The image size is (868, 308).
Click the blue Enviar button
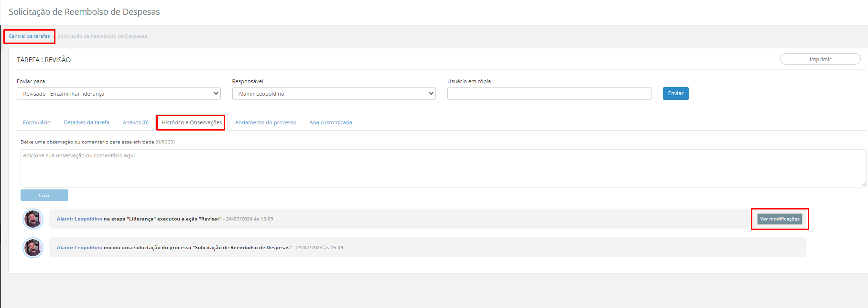click(675, 94)
